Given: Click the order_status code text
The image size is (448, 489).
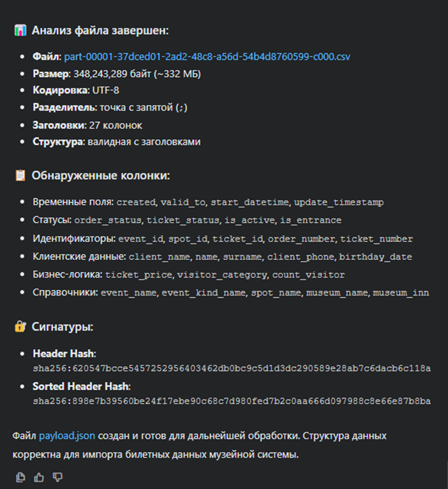Looking at the screenshot, I should coord(108,220).
